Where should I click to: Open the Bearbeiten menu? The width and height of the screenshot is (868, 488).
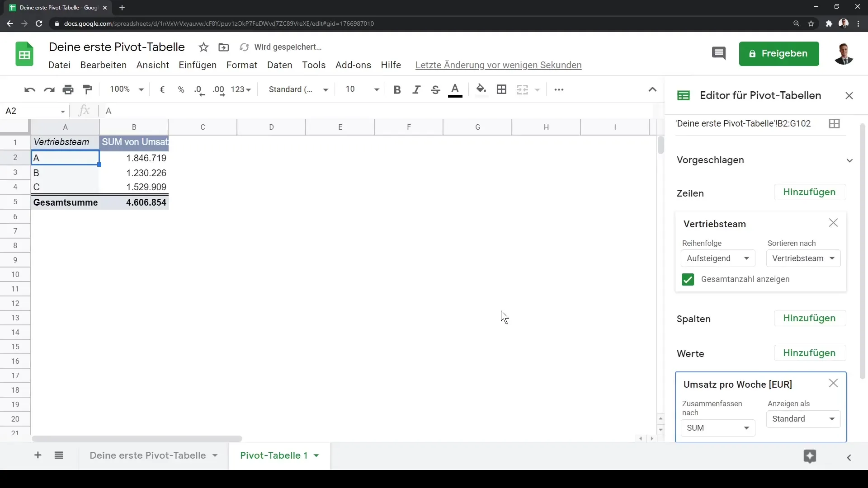click(x=103, y=65)
